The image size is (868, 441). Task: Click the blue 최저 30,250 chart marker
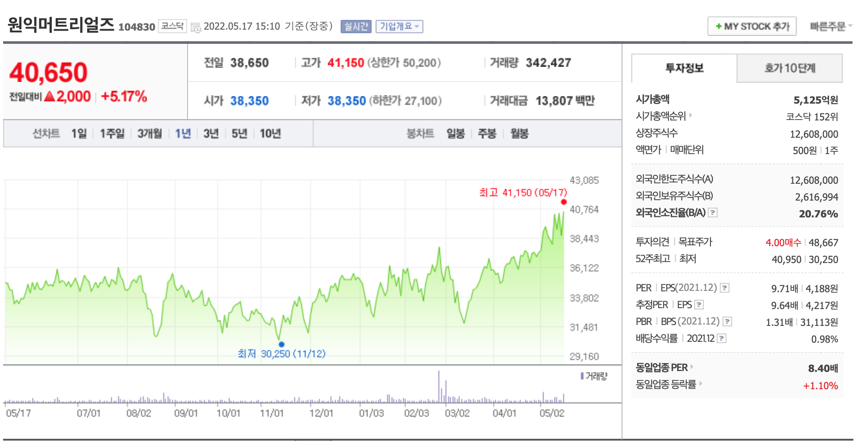click(281, 344)
